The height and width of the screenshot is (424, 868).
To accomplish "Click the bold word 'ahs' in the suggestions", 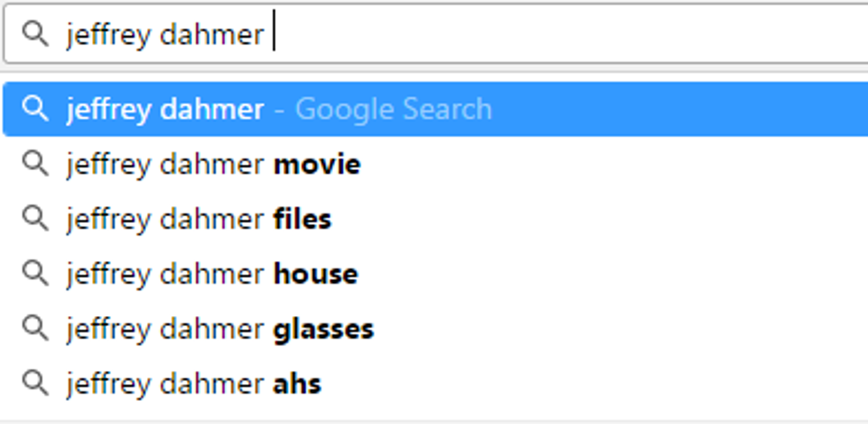I will pos(297,384).
